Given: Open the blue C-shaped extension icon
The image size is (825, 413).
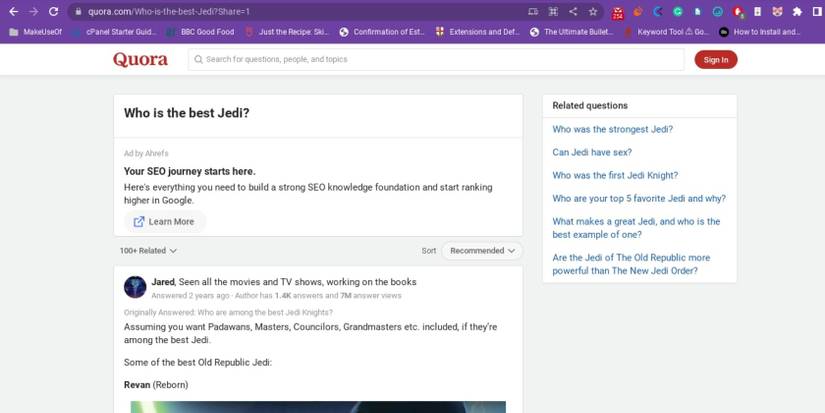Looking at the screenshot, I should [658, 11].
